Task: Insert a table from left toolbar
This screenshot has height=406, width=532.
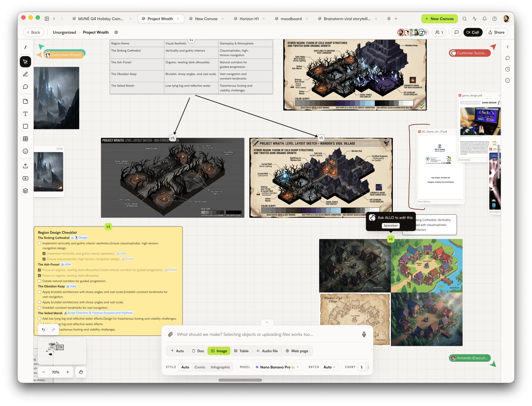Action: pyautogui.click(x=25, y=139)
